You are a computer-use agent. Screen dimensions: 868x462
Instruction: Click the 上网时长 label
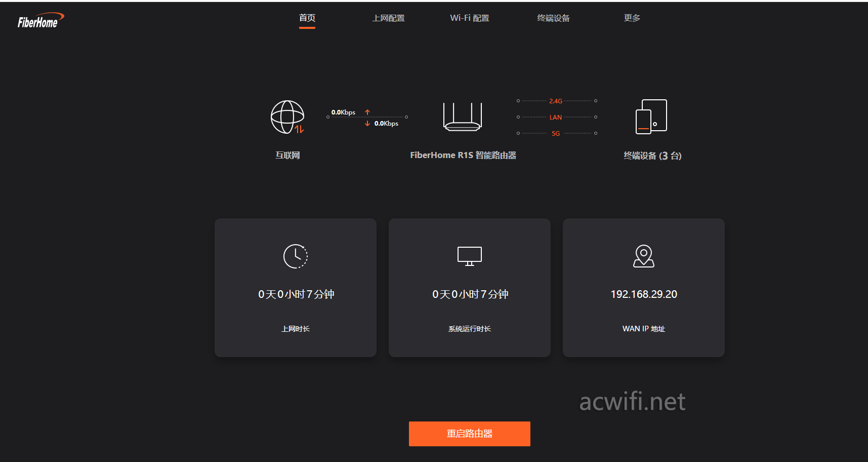point(296,329)
